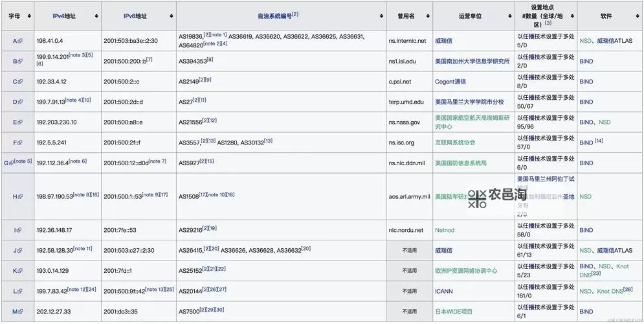Open the 自治系统编号 header link
644x324 pixels.
[x=275, y=16]
